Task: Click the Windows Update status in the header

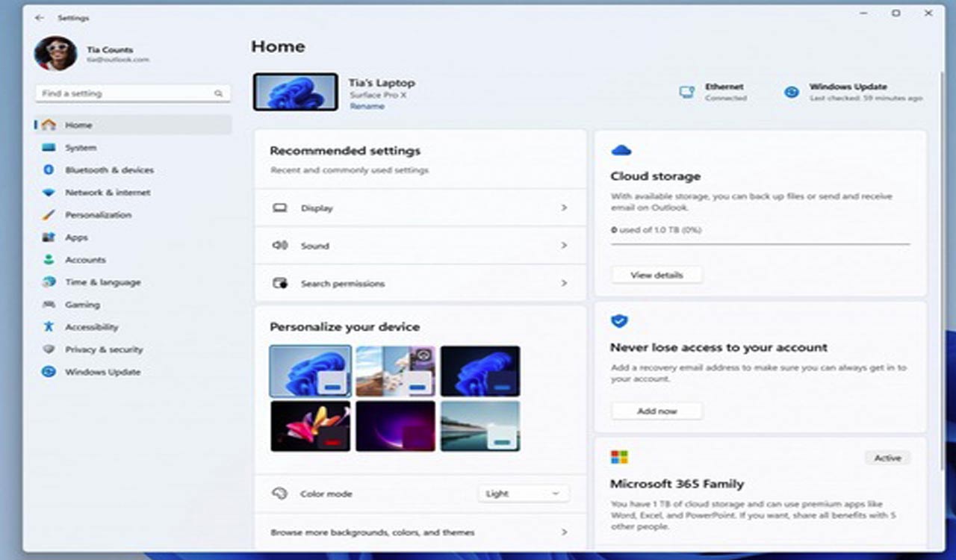Action: (791, 92)
